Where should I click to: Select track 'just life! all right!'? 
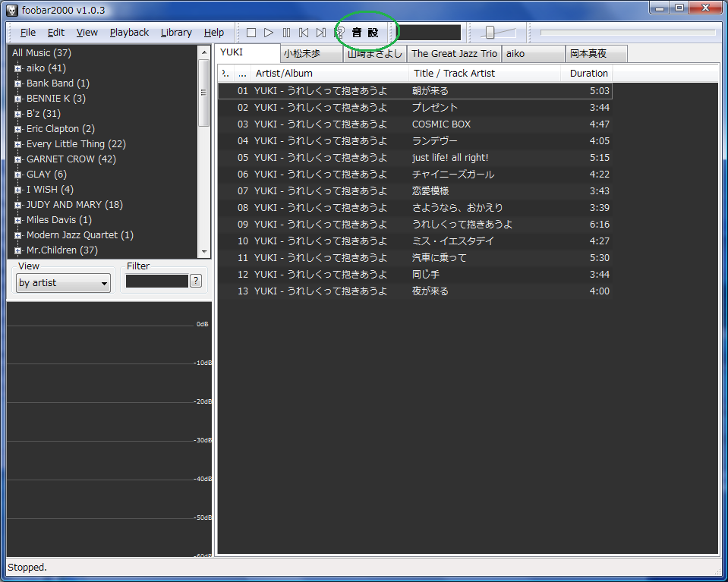[x=415, y=158]
